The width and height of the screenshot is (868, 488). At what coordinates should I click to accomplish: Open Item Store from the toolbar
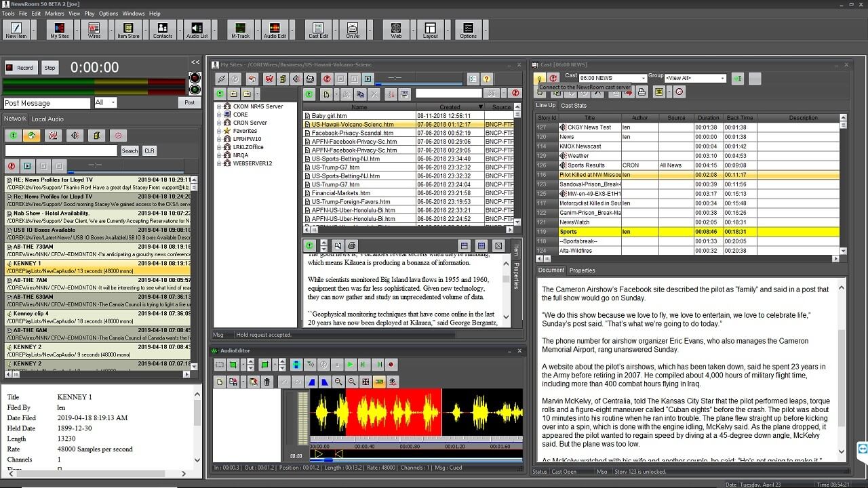click(x=128, y=30)
